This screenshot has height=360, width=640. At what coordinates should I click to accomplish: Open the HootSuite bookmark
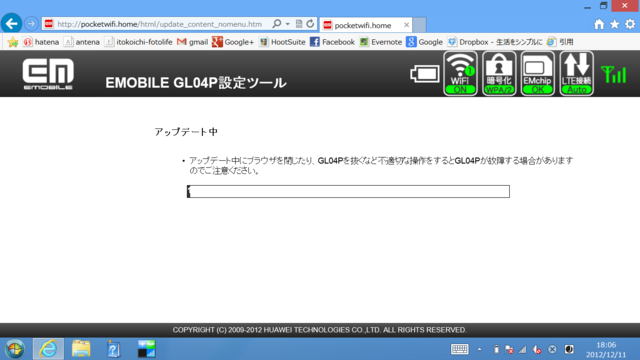click(x=282, y=42)
